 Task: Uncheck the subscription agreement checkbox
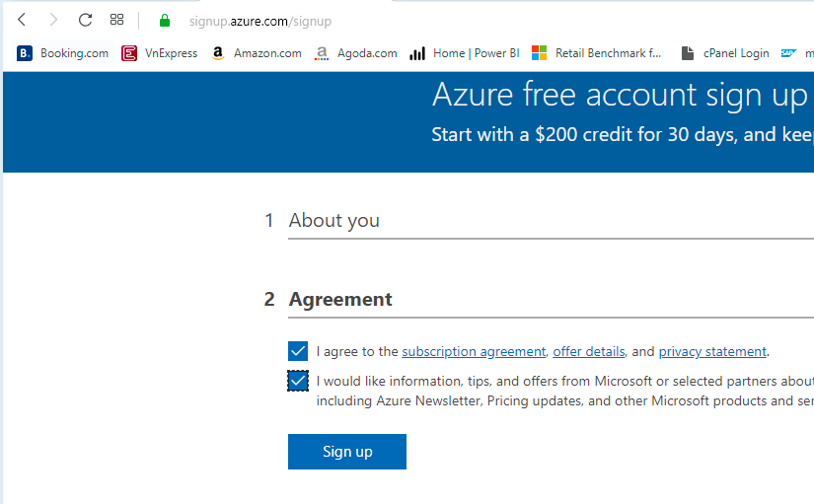(x=298, y=351)
